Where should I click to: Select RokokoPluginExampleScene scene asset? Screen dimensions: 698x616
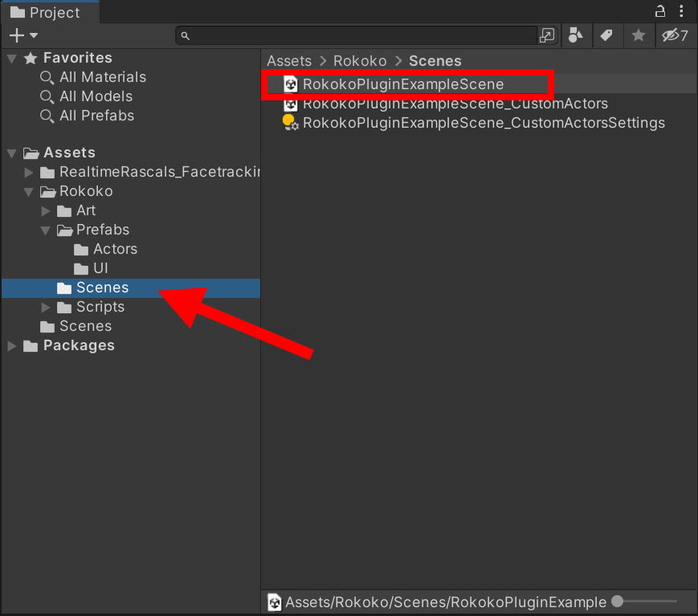tap(403, 84)
